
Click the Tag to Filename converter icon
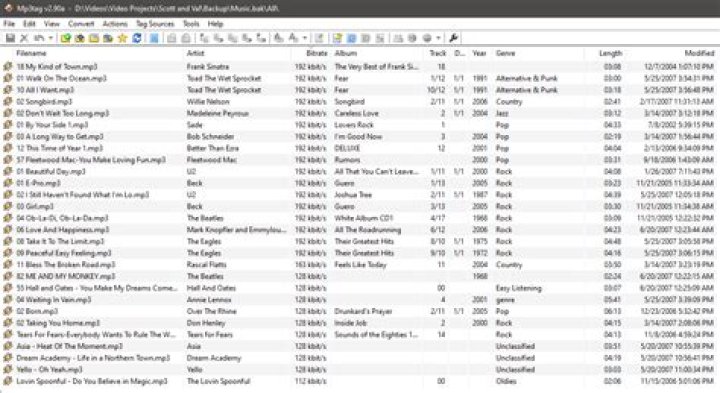click(204, 38)
